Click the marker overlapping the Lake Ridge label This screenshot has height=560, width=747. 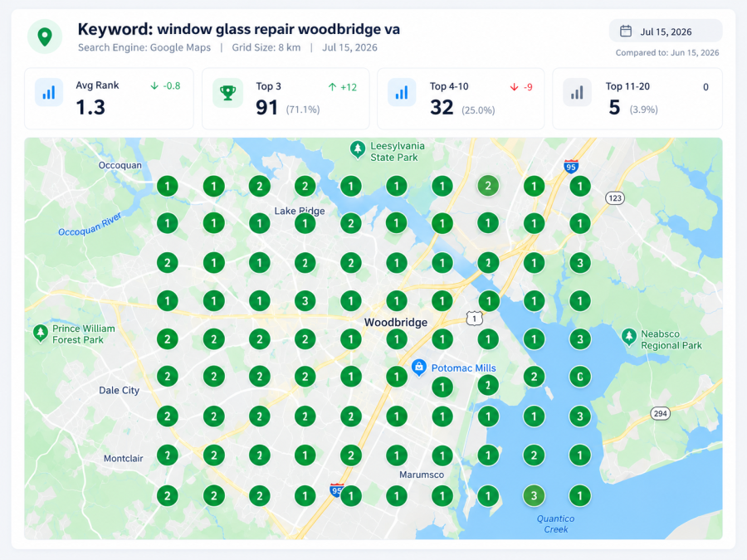305,223
